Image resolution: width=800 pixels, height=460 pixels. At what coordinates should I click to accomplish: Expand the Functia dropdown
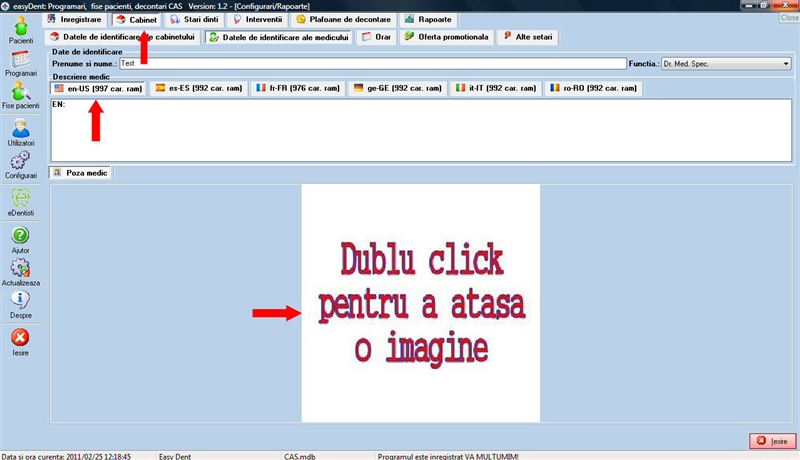click(786, 64)
